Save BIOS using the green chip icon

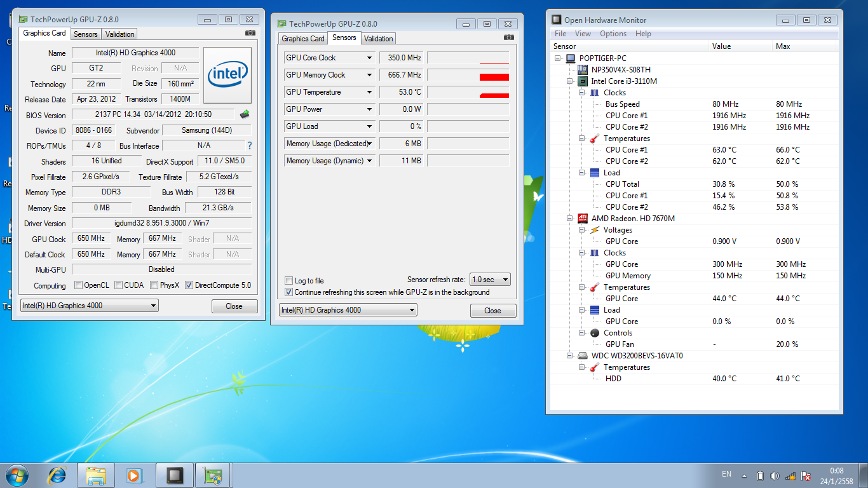click(245, 114)
